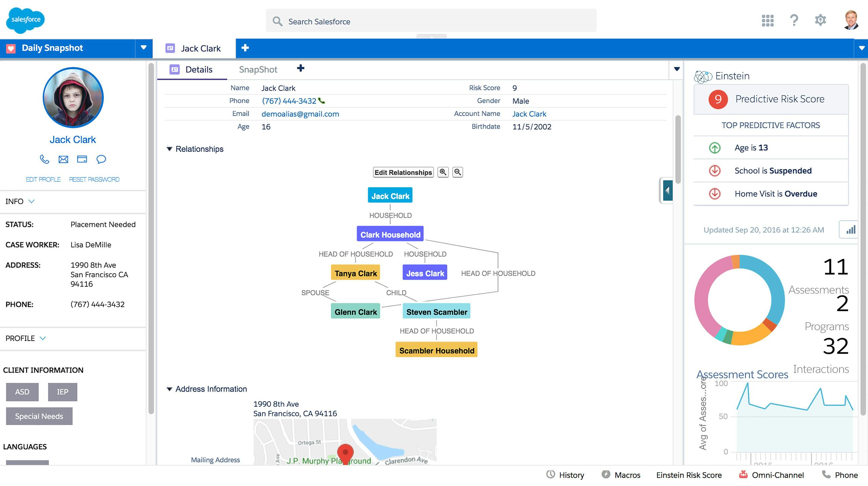Switch to the SnapShot subtab
Viewport: 868px width, 486px height.
tap(258, 69)
